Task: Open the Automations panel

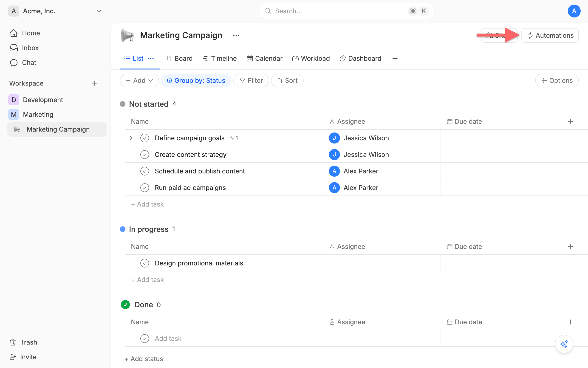Action: point(550,35)
